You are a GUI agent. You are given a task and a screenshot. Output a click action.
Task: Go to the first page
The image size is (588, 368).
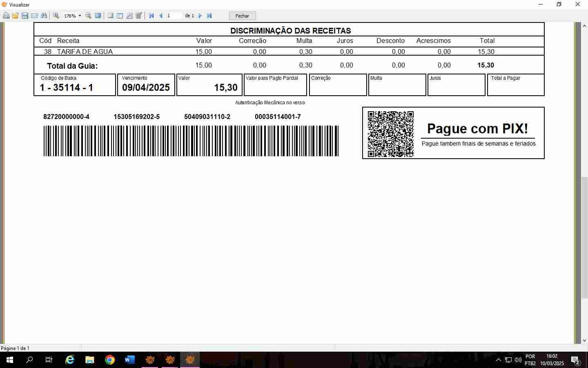[151, 16]
